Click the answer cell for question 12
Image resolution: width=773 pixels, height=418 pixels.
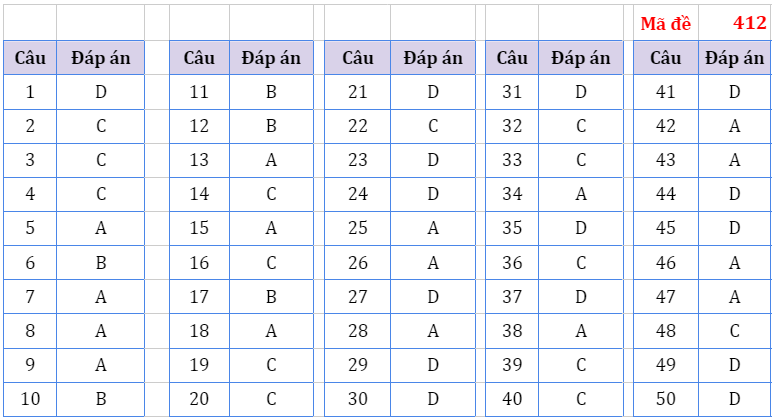point(272,126)
